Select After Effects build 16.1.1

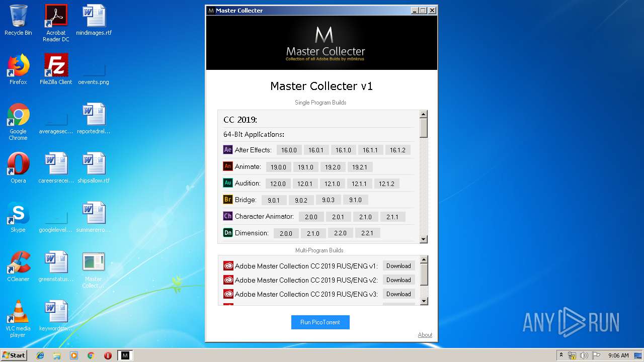click(370, 150)
